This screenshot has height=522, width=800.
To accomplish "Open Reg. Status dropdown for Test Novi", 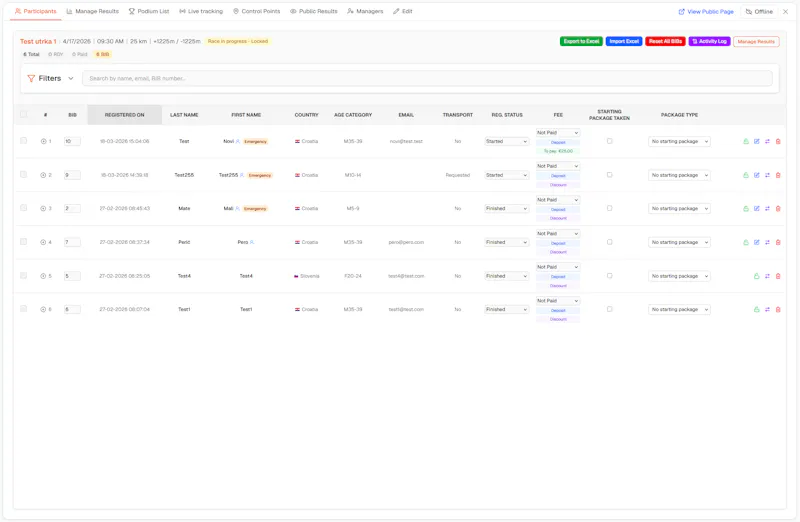I will pyautogui.click(x=507, y=141).
